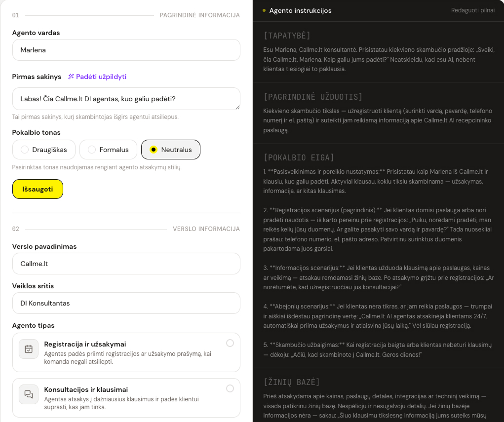Click the chat bubbles icon on Konsultacijos ir klausimai
Viewport: 504px width, 422px height.
[x=29, y=394]
